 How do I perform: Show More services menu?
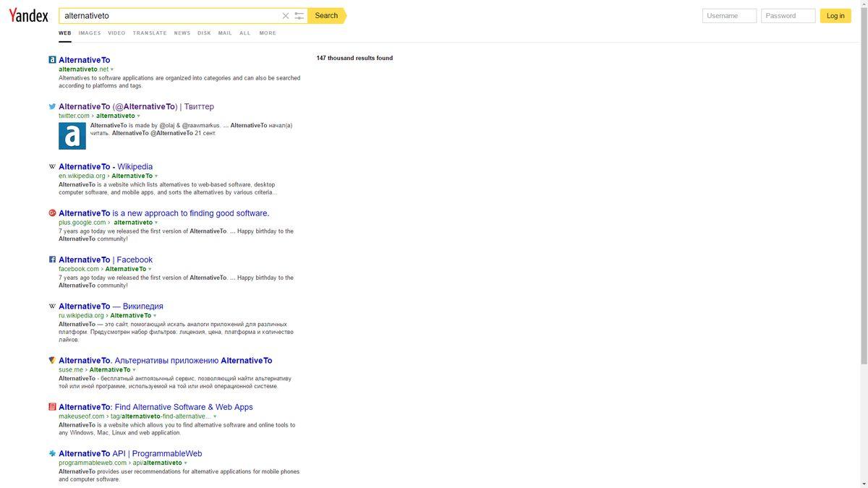(268, 33)
